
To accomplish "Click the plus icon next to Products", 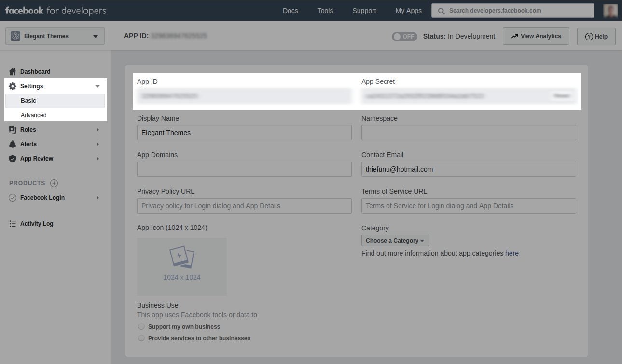I will 53,183.
